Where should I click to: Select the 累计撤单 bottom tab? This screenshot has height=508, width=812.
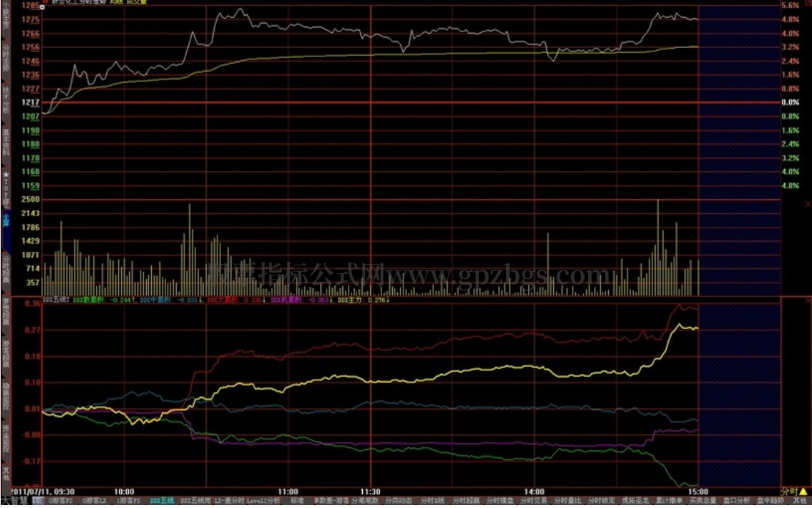coord(669,502)
